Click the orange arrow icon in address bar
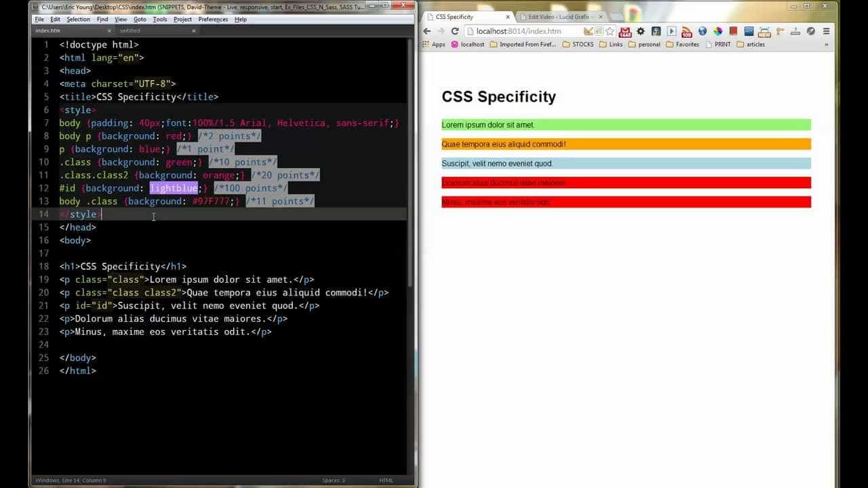Viewport: 868px width, 488px height. pos(588,31)
